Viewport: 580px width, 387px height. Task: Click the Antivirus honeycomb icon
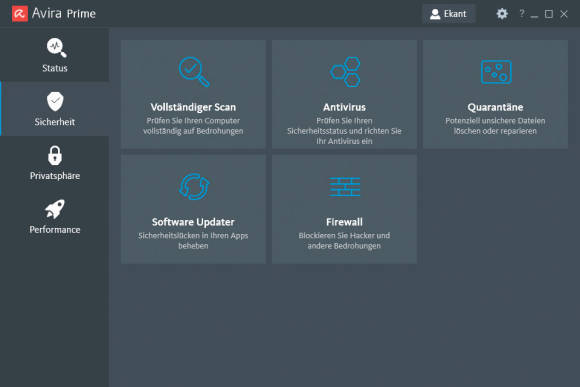click(x=345, y=71)
